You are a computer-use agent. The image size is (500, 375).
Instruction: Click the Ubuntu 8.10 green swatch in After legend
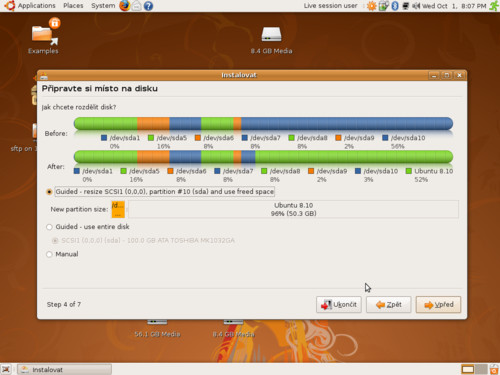coord(409,171)
